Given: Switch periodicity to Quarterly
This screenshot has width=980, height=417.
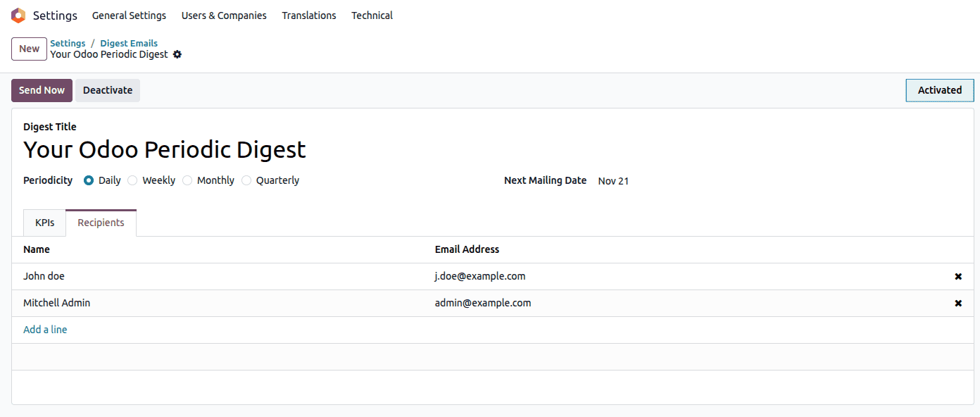Looking at the screenshot, I should coord(246,180).
